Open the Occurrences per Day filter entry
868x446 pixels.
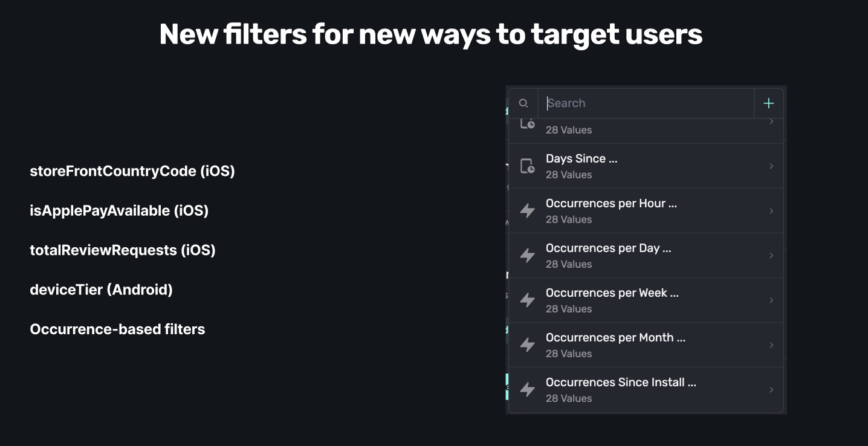tap(646, 255)
